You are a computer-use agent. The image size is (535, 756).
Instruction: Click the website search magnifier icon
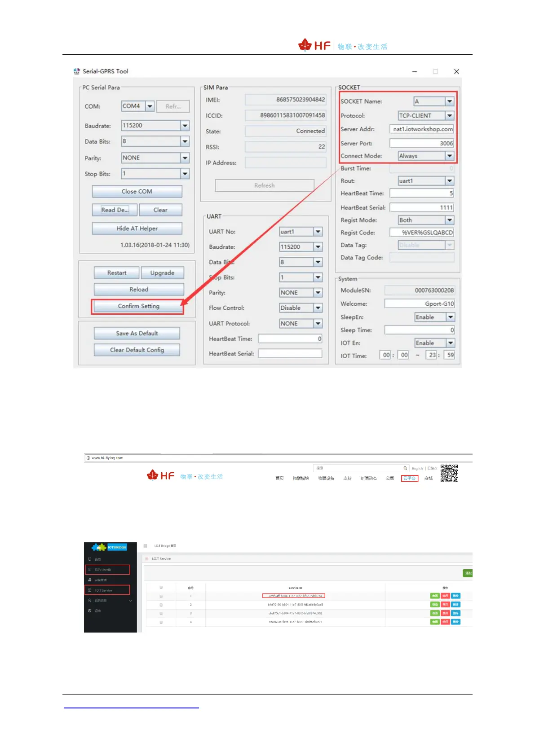pyautogui.click(x=405, y=468)
